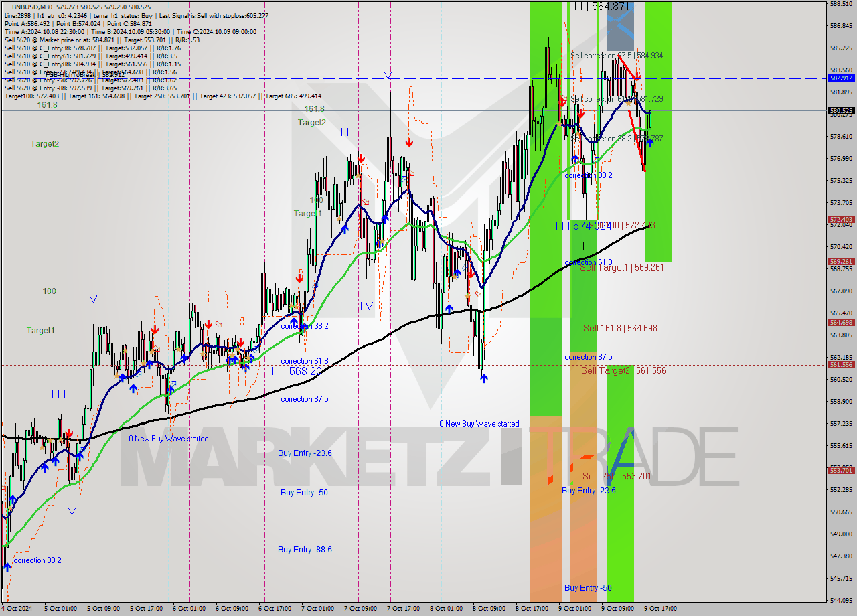
Task: Click the 576.990 price axis tick
Action: tap(841, 159)
